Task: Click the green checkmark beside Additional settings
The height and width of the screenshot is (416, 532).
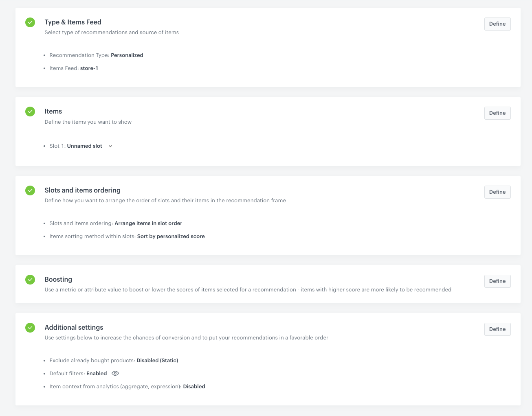Action: (x=30, y=327)
